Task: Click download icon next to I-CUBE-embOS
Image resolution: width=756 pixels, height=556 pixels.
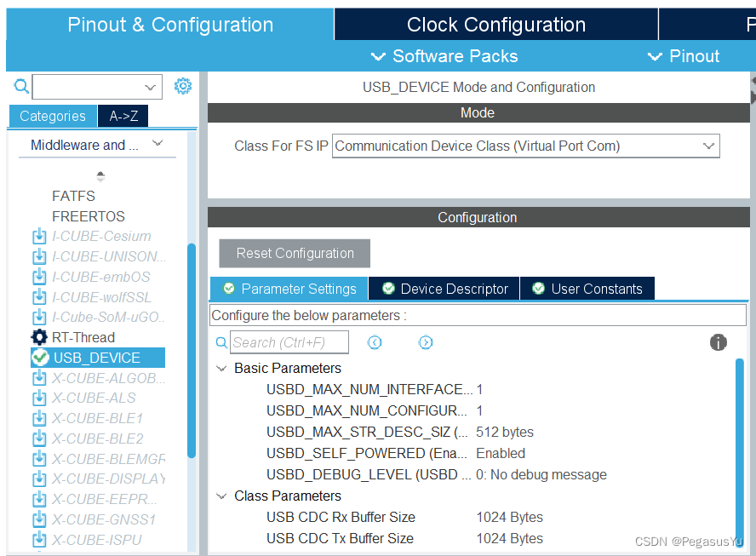Action: click(39, 277)
